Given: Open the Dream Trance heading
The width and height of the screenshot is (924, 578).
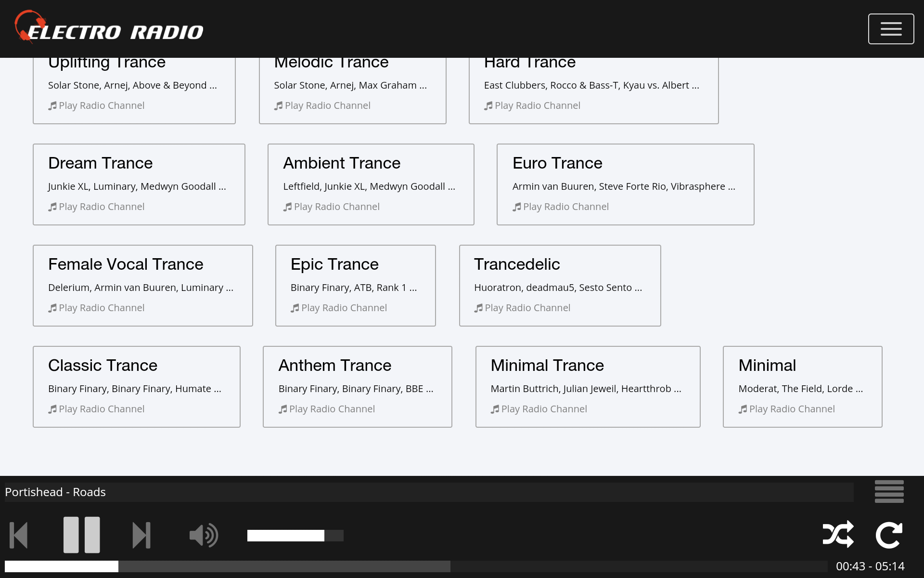Looking at the screenshot, I should pos(101,163).
